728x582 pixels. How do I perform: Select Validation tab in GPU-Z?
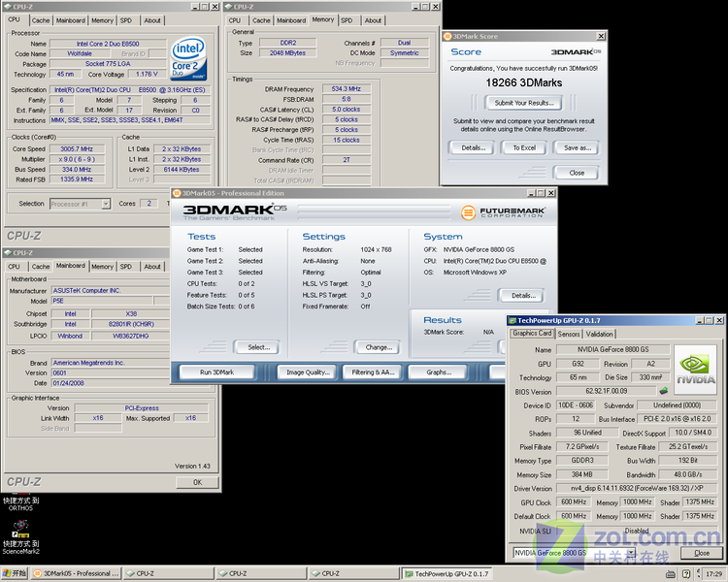[x=599, y=334]
